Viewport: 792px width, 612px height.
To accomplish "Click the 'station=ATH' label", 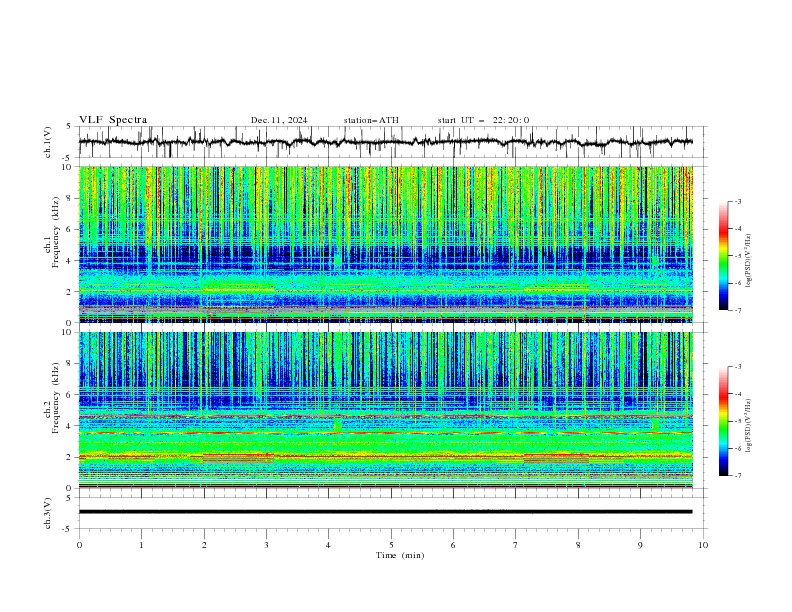I will (x=371, y=120).
